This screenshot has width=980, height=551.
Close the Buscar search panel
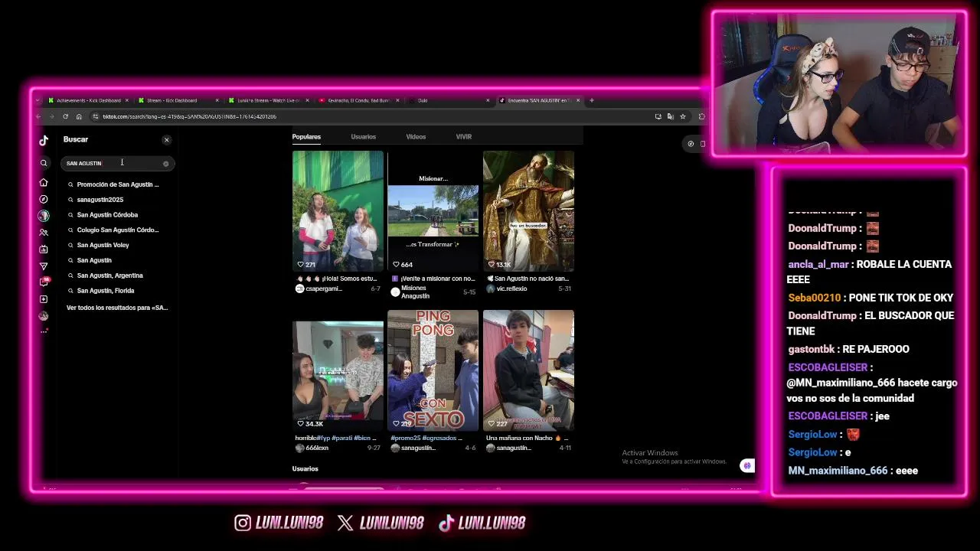[166, 140]
